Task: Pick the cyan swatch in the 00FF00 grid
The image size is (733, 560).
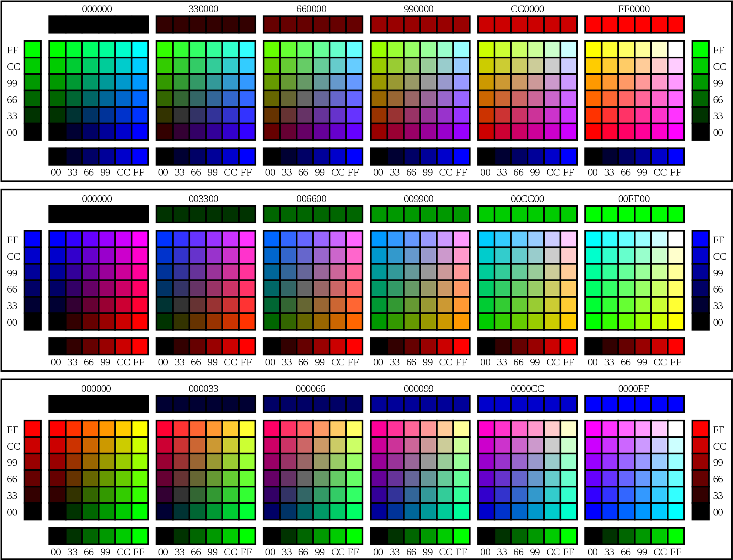Action: pos(593,239)
